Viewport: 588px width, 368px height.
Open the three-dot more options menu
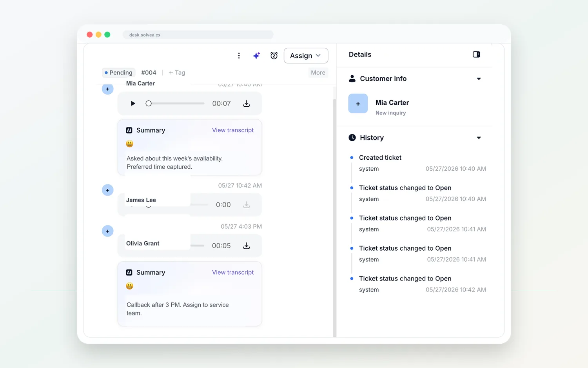coord(239,56)
